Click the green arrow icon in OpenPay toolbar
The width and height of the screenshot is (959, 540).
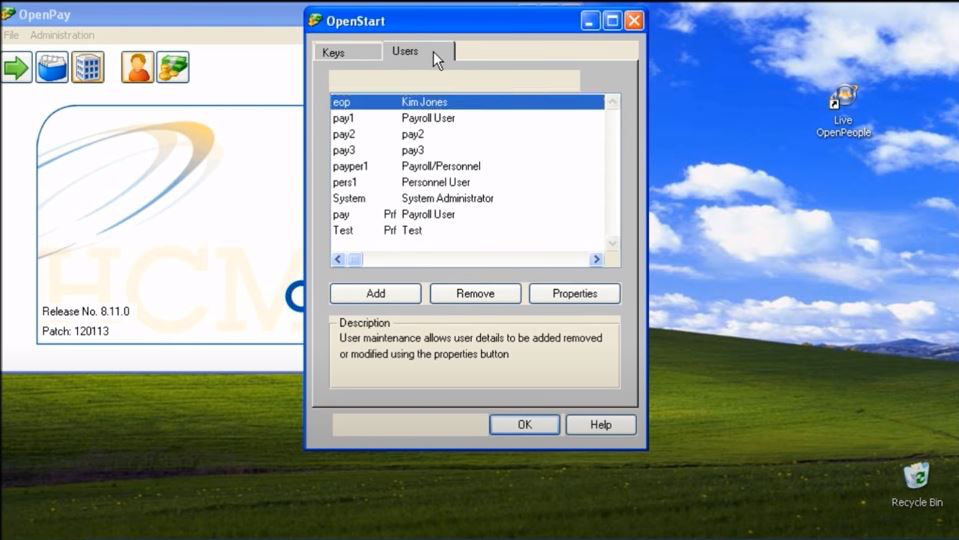[x=17, y=67]
